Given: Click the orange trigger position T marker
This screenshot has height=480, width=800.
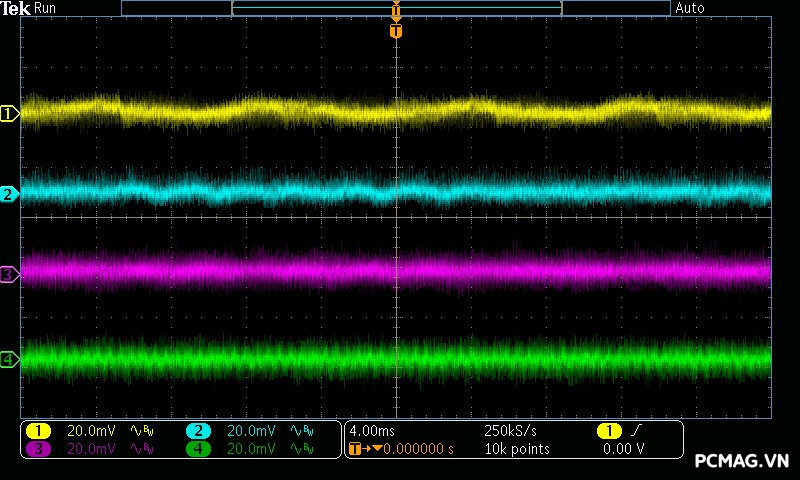Looking at the screenshot, I should point(396,31).
